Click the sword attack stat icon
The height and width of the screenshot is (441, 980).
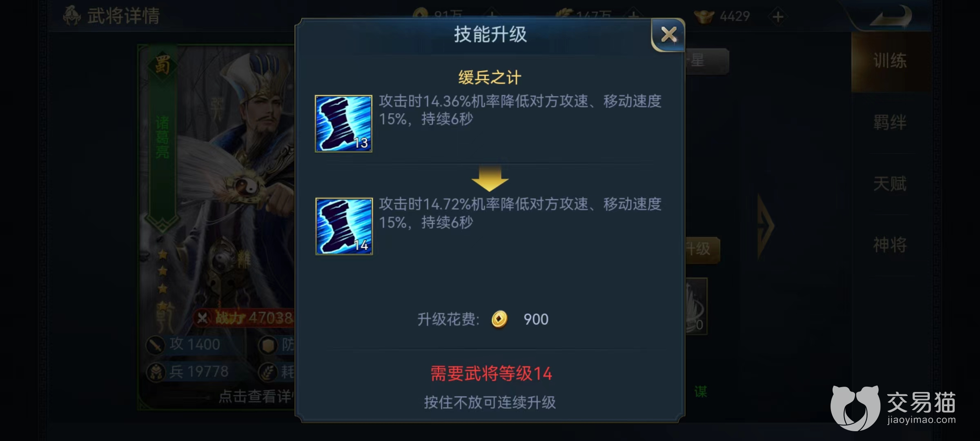coord(156,345)
